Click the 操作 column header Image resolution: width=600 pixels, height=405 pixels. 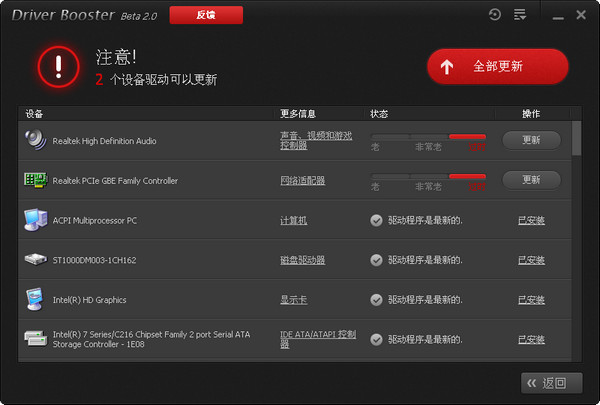point(531,114)
